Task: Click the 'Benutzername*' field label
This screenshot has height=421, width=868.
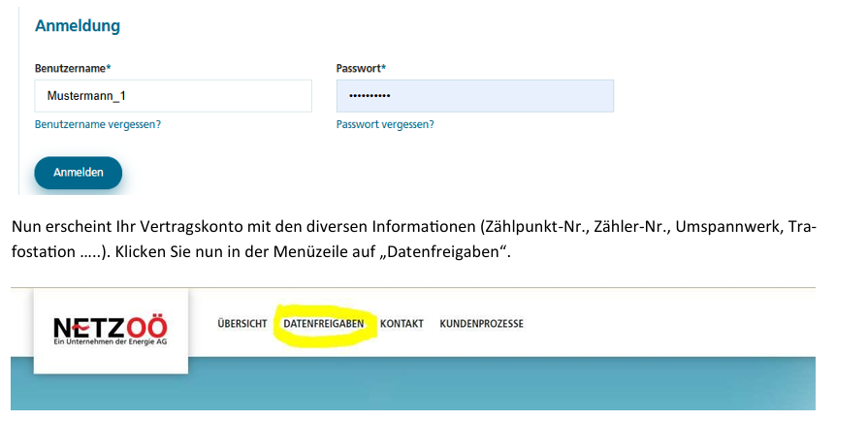Action: [73, 68]
